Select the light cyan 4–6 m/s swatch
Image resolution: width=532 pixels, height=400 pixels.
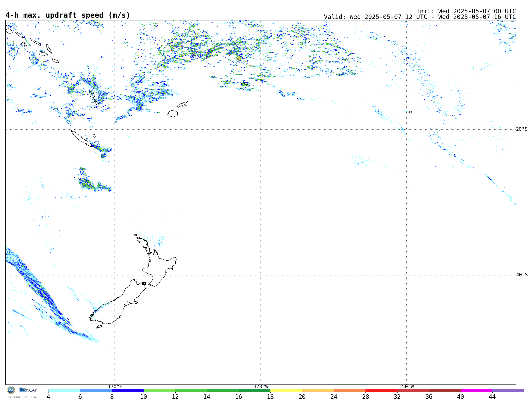(x=64, y=390)
